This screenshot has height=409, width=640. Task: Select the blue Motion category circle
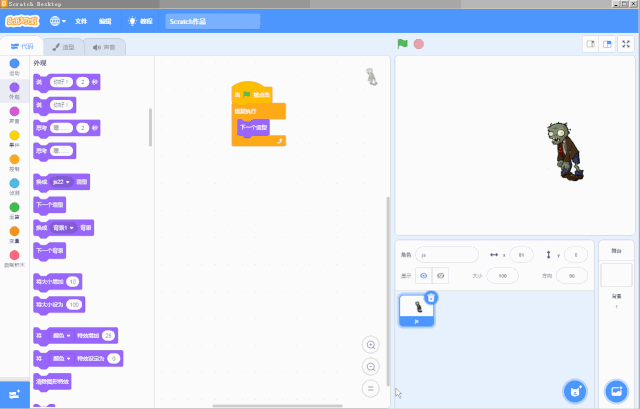tap(14, 63)
